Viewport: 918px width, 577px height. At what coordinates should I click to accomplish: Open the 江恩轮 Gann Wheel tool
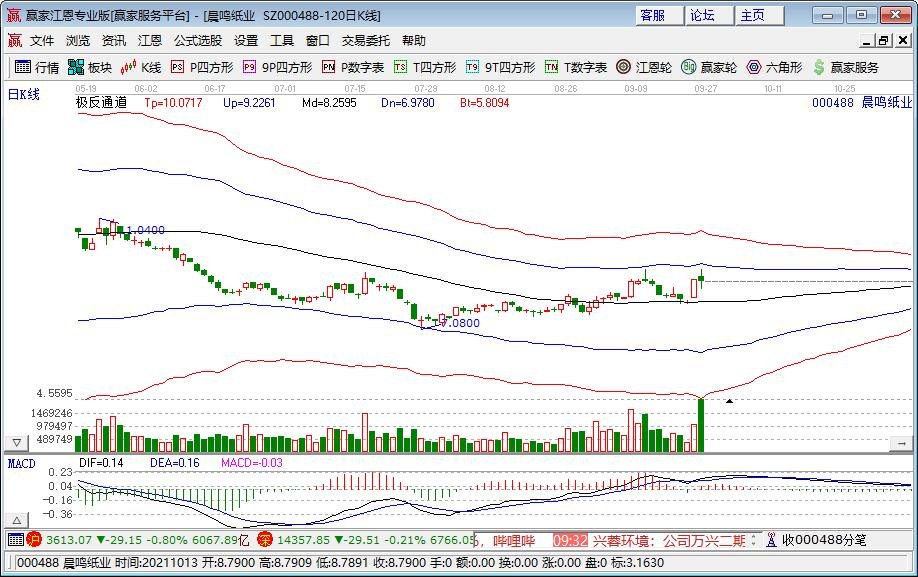[x=643, y=68]
